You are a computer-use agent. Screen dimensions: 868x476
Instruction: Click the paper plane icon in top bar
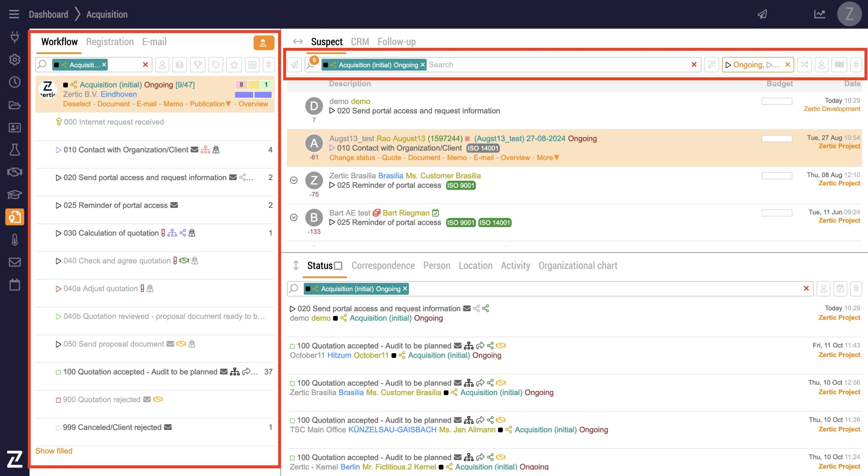[x=762, y=14]
